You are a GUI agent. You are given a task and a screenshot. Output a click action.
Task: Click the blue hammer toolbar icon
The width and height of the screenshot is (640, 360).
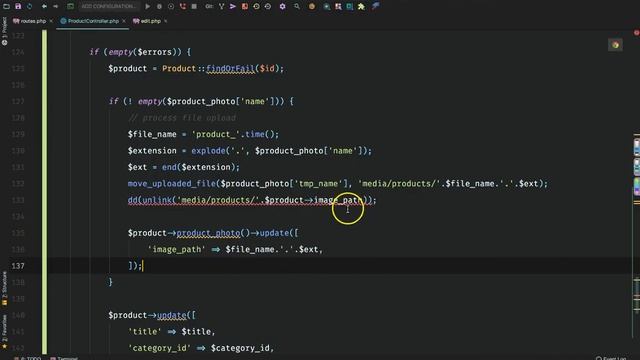(376, 6)
